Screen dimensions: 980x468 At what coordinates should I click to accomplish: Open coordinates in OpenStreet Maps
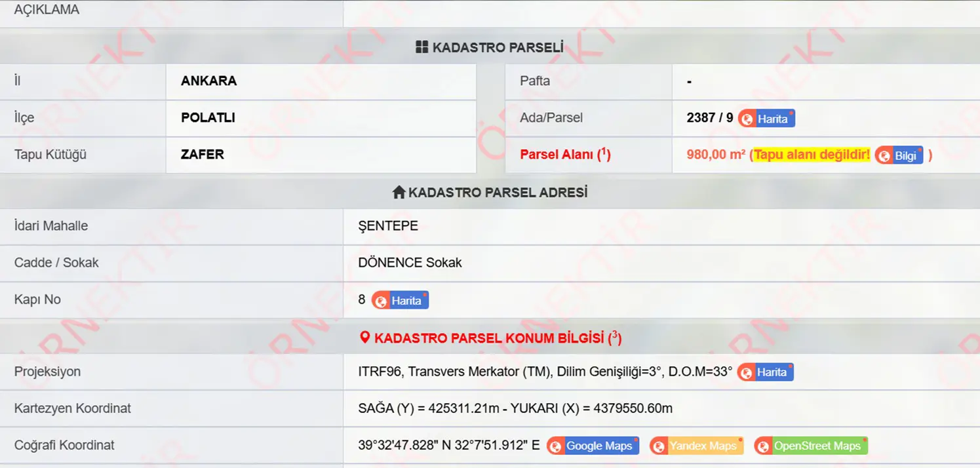811,446
